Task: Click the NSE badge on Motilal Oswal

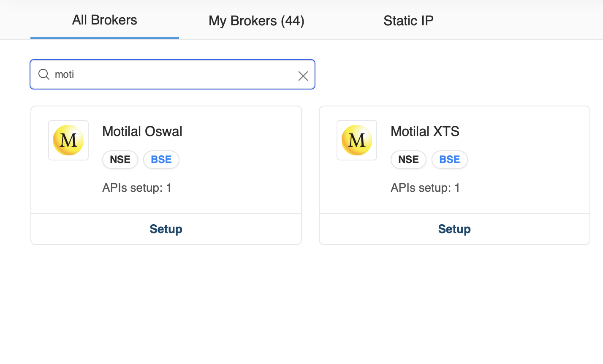Action: 120,160
